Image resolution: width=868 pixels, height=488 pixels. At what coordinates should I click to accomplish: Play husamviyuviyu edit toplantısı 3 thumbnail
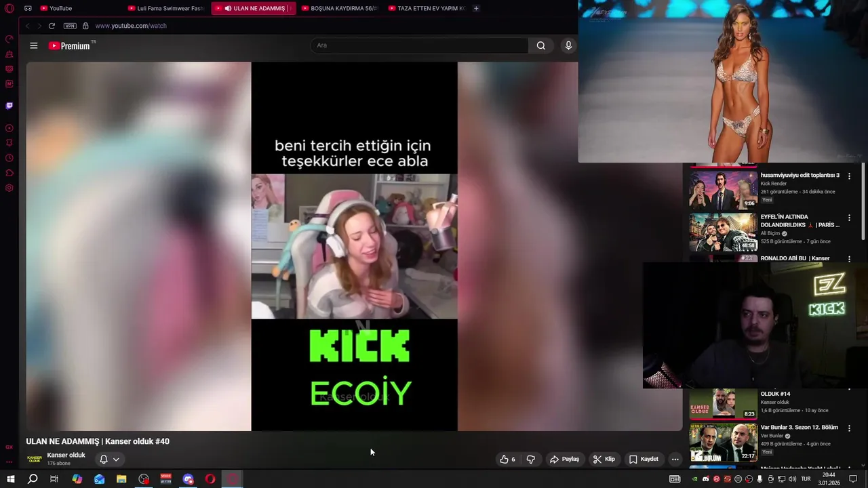724,189
